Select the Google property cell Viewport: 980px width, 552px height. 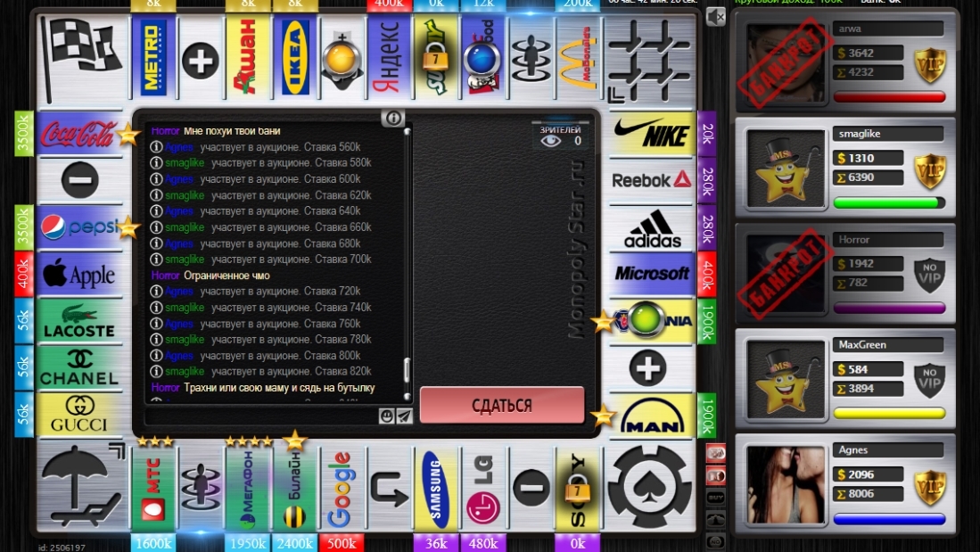342,488
